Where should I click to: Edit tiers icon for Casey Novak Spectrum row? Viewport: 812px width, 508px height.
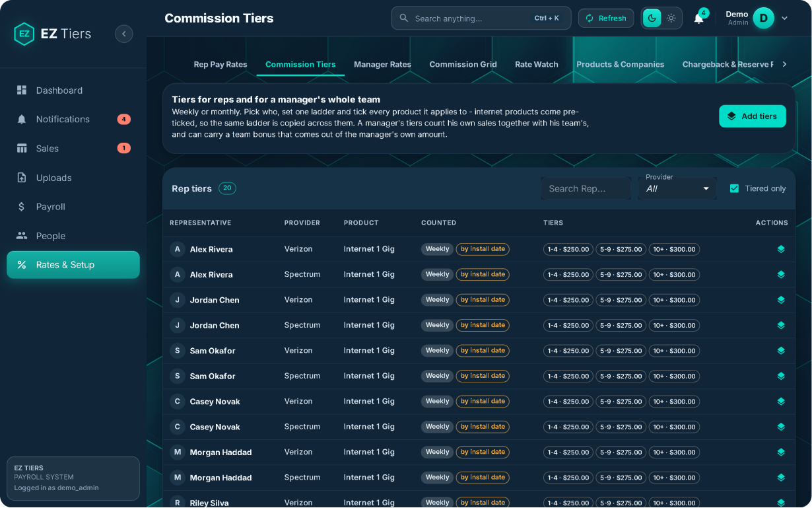click(781, 427)
